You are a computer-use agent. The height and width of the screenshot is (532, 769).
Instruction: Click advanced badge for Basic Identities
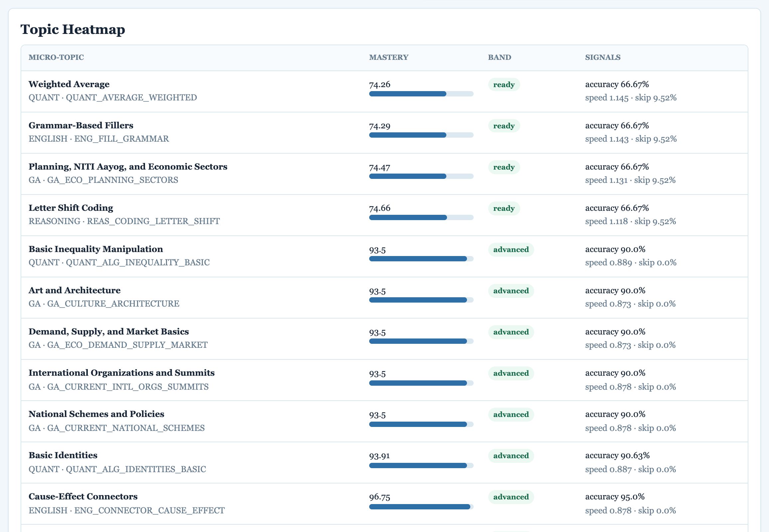pos(511,456)
